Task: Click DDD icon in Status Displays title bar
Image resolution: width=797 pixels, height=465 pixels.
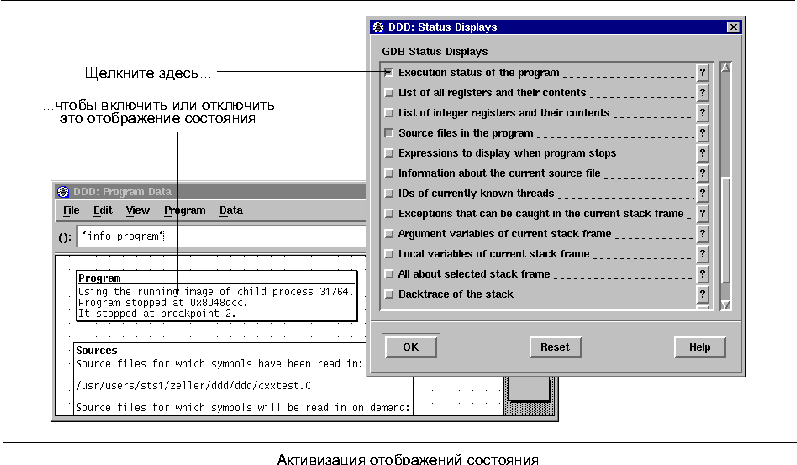Action: [378, 27]
